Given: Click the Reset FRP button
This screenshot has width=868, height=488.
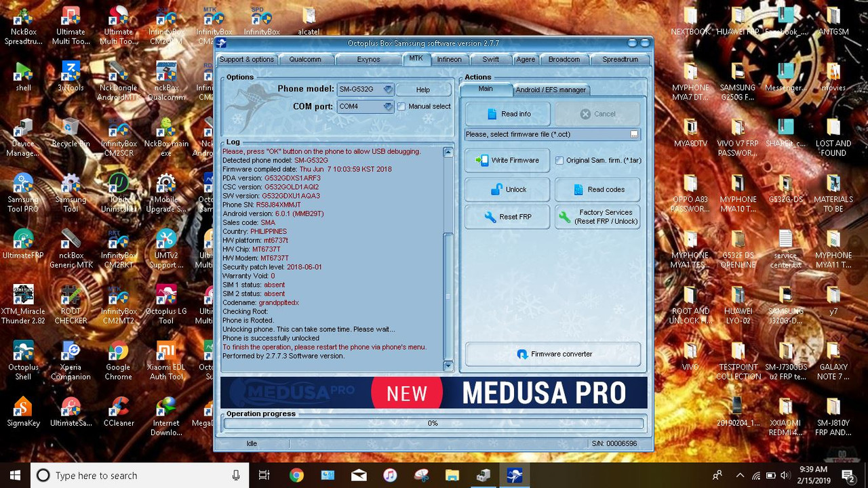Looking at the screenshot, I should pos(507,217).
